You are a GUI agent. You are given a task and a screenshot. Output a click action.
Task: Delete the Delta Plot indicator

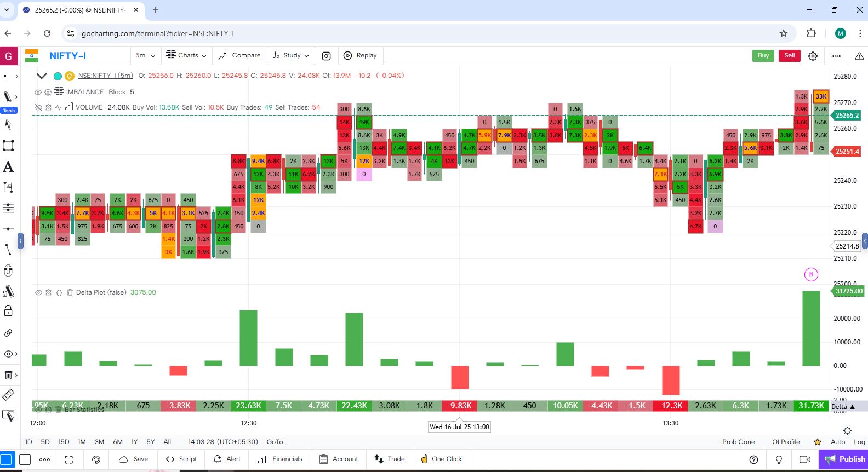coord(70,292)
